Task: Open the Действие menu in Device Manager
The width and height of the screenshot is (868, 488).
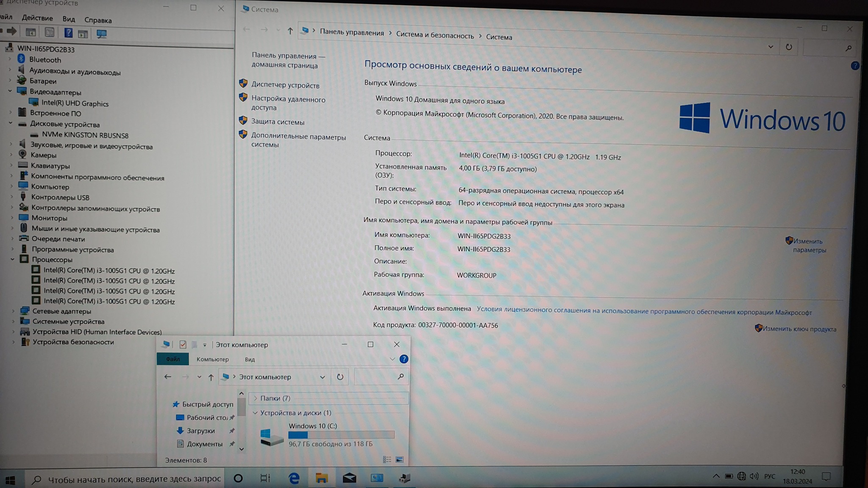Action: pyautogui.click(x=37, y=18)
